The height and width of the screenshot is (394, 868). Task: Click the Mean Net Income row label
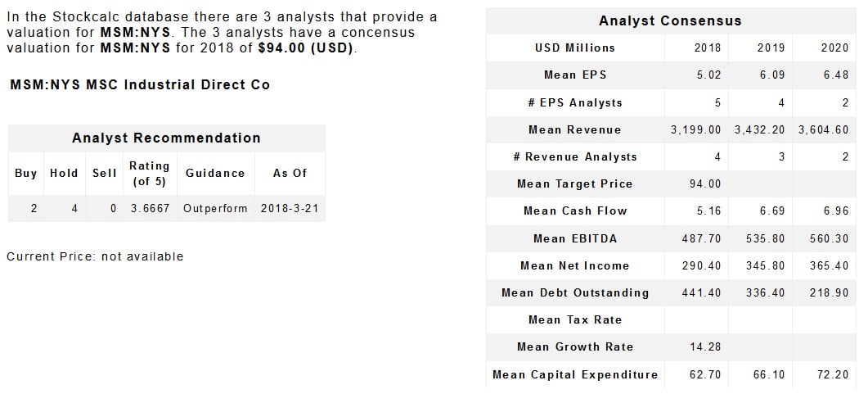click(575, 265)
